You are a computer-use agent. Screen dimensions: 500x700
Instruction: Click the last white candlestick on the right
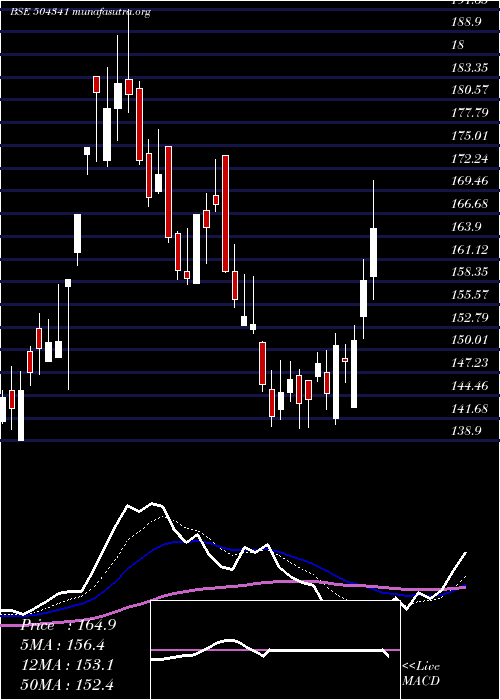point(373,252)
